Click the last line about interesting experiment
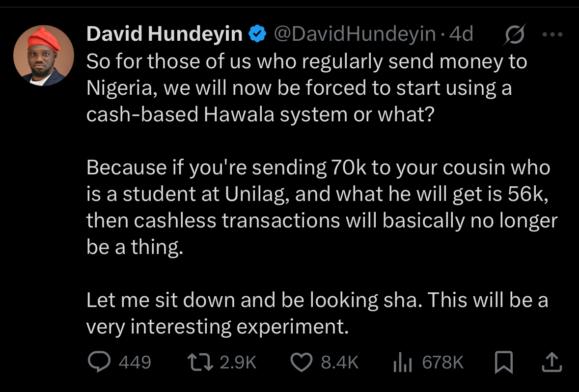Image resolution: width=579 pixels, height=392 pixels. point(218,327)
